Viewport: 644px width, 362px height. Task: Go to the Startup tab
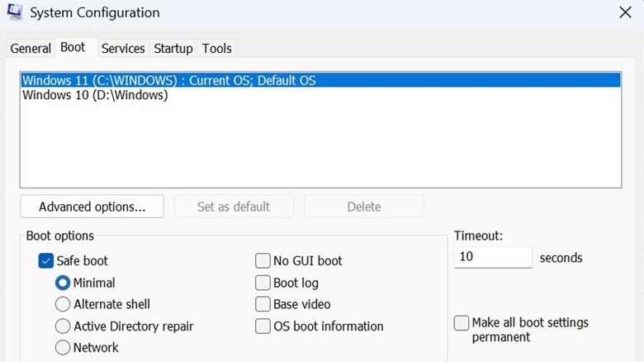click(173, 49)
